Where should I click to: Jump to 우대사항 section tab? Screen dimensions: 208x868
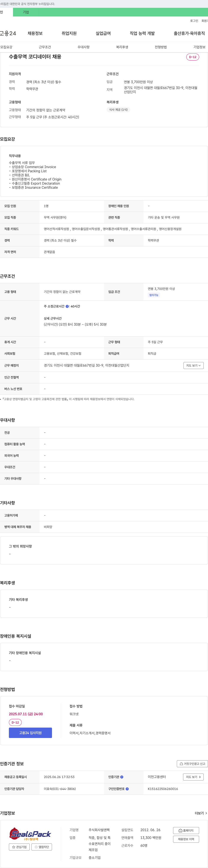point(84,47)
